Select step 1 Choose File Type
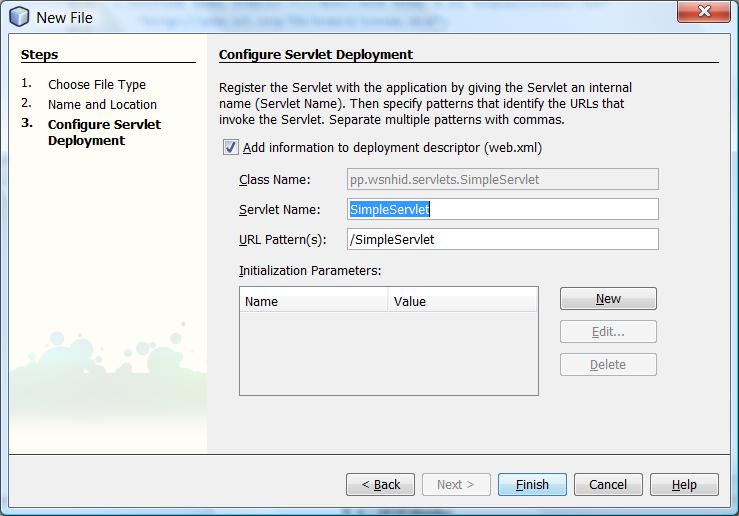Screen dimensions: 739x516 click(x=97, y=84)
